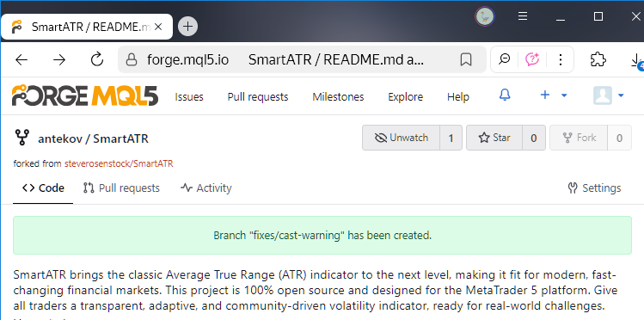Click the SmartATR README description paragraph
This screenshot has width=644, height=320.
[315, 290]
